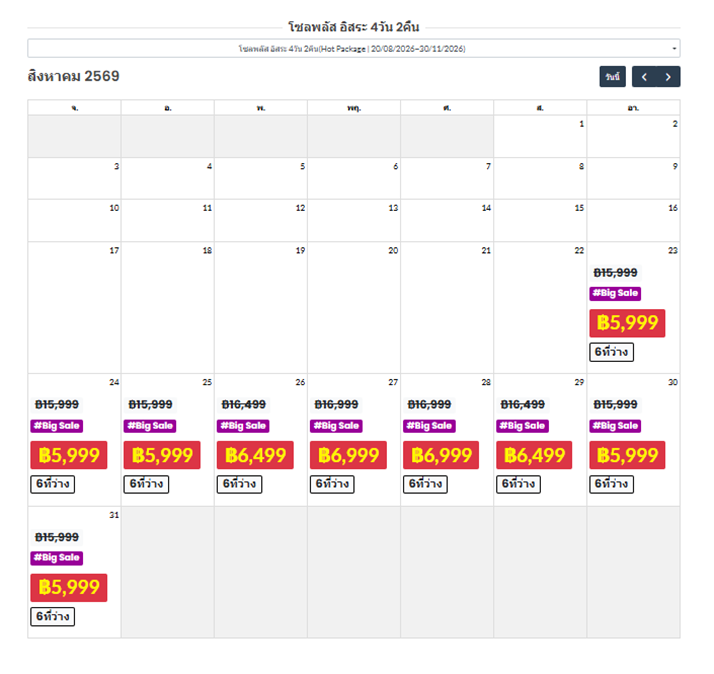Click strikethrough ฿16,999 price on the 28th

tap(429, 404)
